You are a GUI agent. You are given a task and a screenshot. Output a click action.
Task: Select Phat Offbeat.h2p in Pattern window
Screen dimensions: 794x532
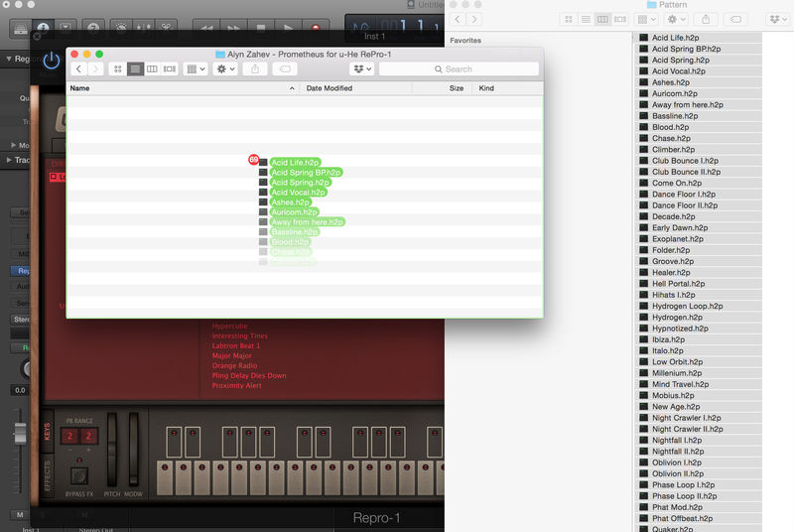698,518
